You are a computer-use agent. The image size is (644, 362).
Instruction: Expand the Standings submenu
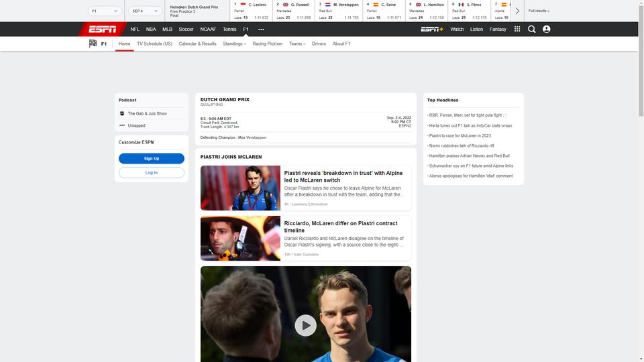[x=234, y=44]
